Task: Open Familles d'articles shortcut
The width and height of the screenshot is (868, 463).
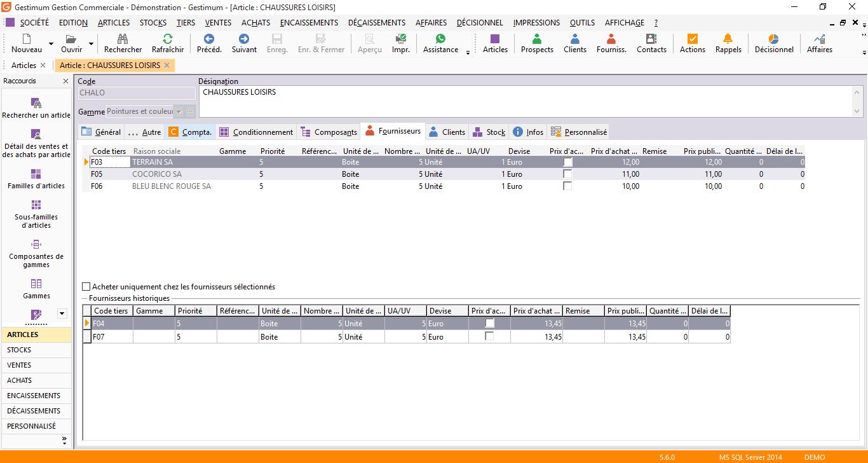Action: click(36, 179)
